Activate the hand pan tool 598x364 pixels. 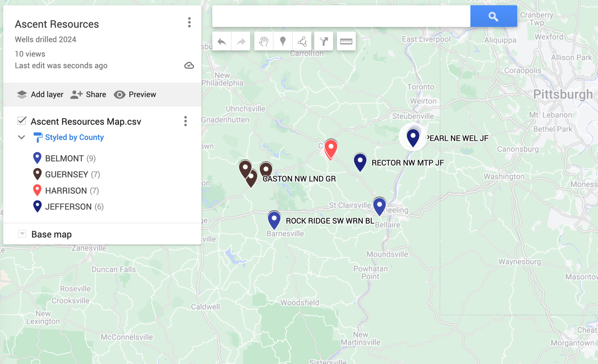(x=264, y=41)
